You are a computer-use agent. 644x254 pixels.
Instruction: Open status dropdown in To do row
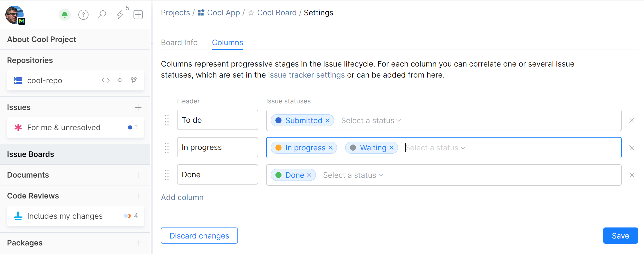(371, 120)
